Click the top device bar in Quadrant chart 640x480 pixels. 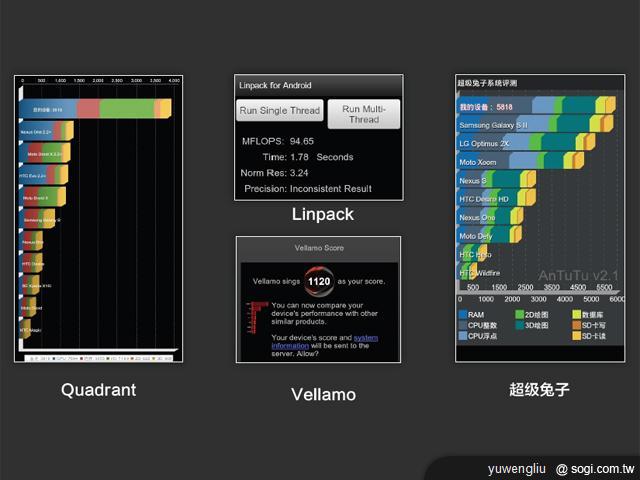(95, 108)
